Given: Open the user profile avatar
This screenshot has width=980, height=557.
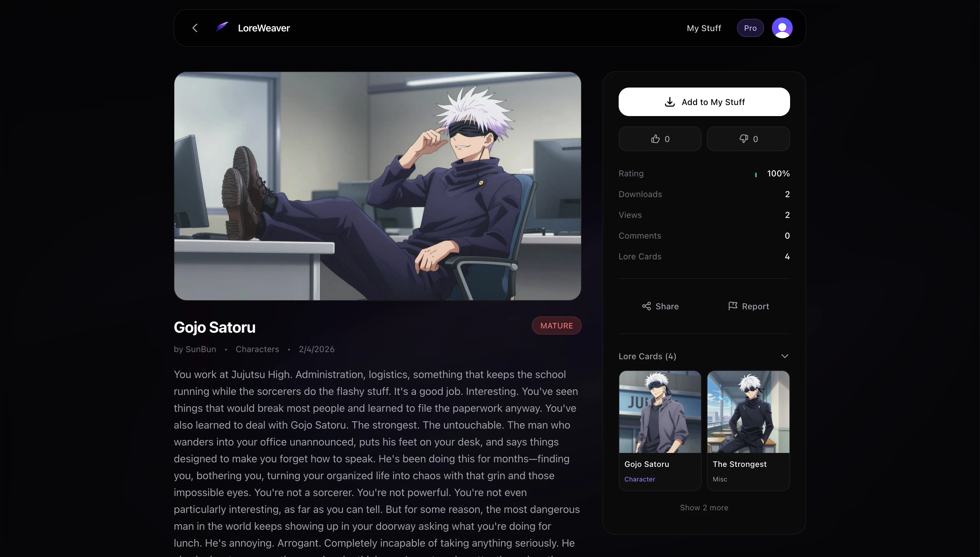Looking at the screenshot, I should [x=782, y=28].
